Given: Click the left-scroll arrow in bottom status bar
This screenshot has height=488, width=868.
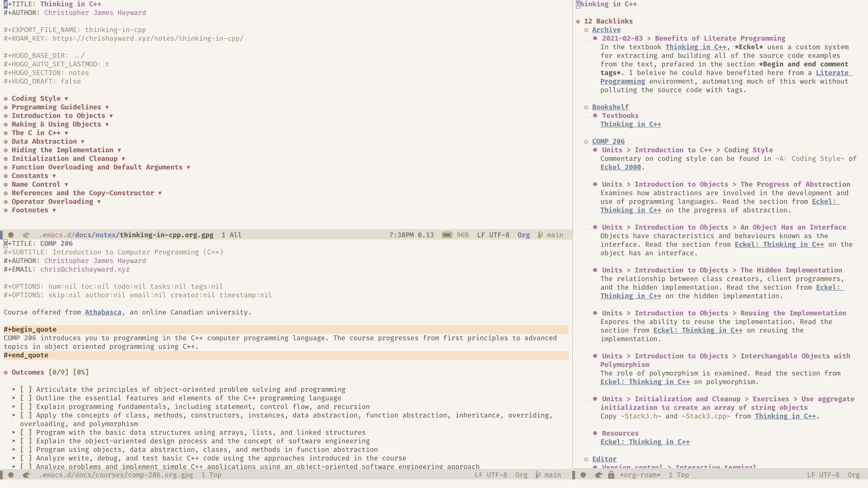Looking at the screenshot, I should [26, 475].
